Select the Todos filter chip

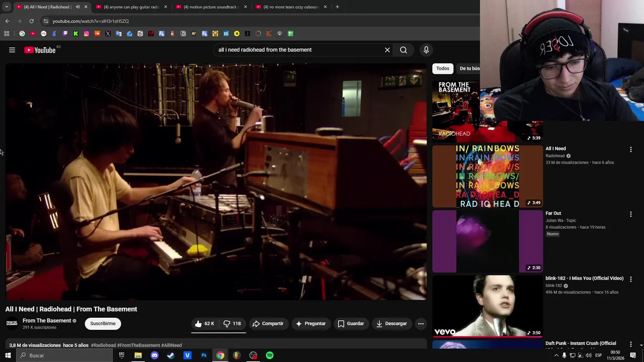(x=443, y=68)
